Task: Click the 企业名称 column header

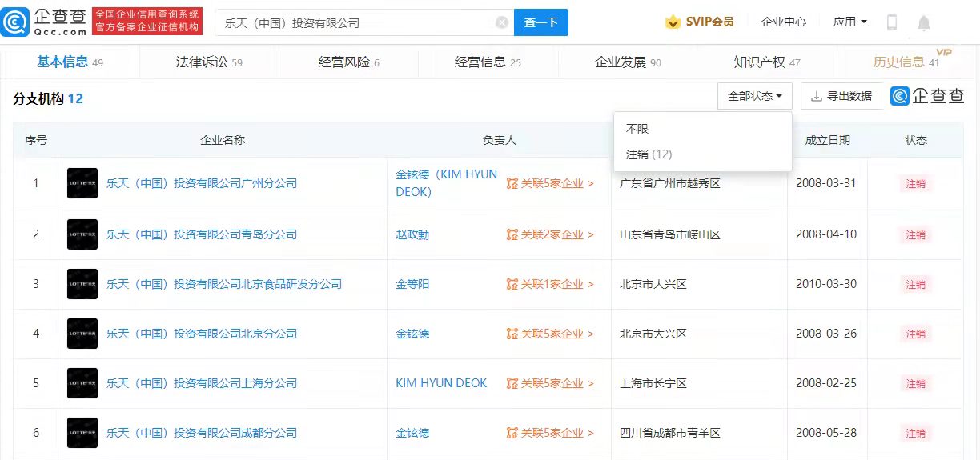Action: click(223, 140)
